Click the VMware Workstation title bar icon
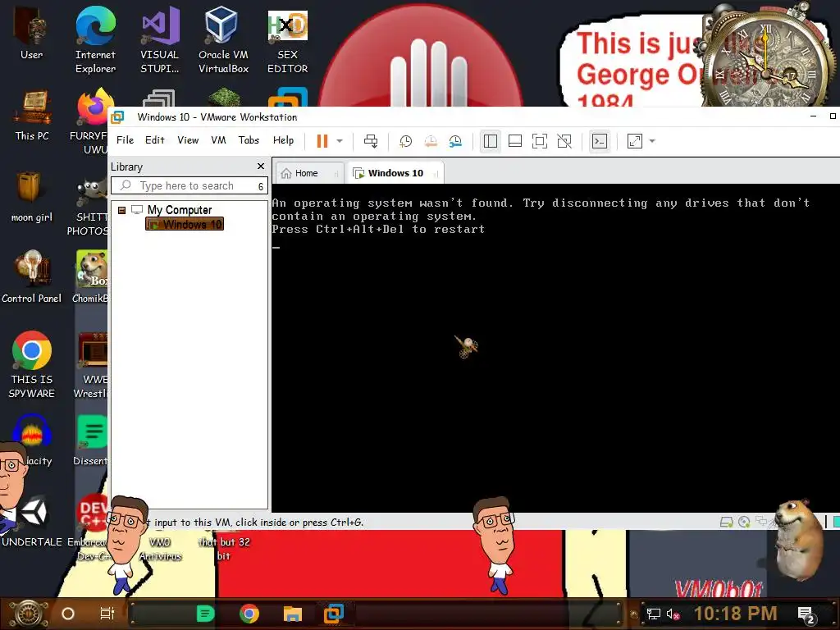This screenshot has width=840, height=630. [118, 116]
